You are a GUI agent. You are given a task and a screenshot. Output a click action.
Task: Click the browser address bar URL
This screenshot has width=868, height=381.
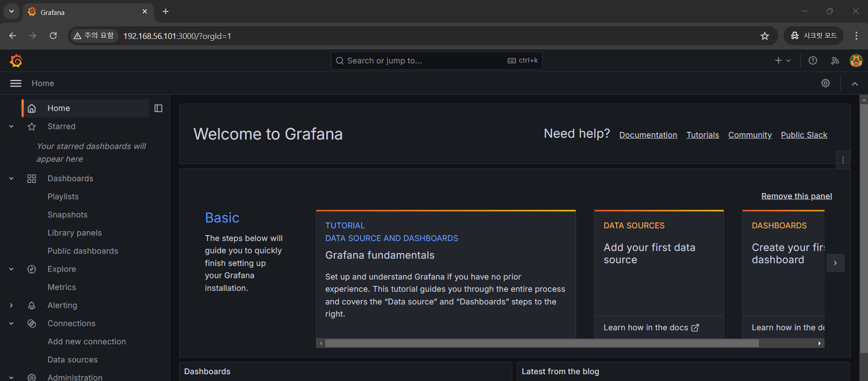click(177, 36)
